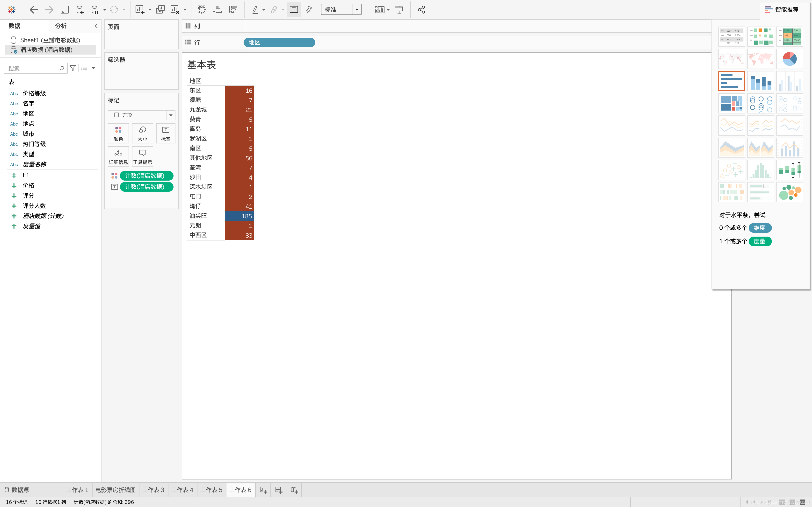Click the 颜色 button in the marks card
This screenshot has width=812, height=507.
click(x=118, y=134)
